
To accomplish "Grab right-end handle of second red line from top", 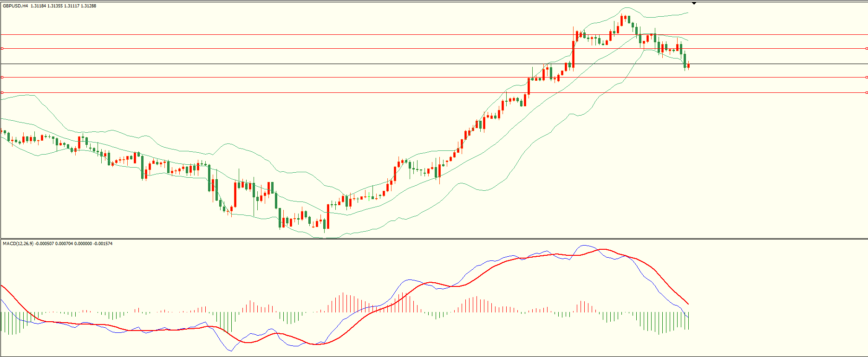I will pyautogui.click(x=867, y=48).
